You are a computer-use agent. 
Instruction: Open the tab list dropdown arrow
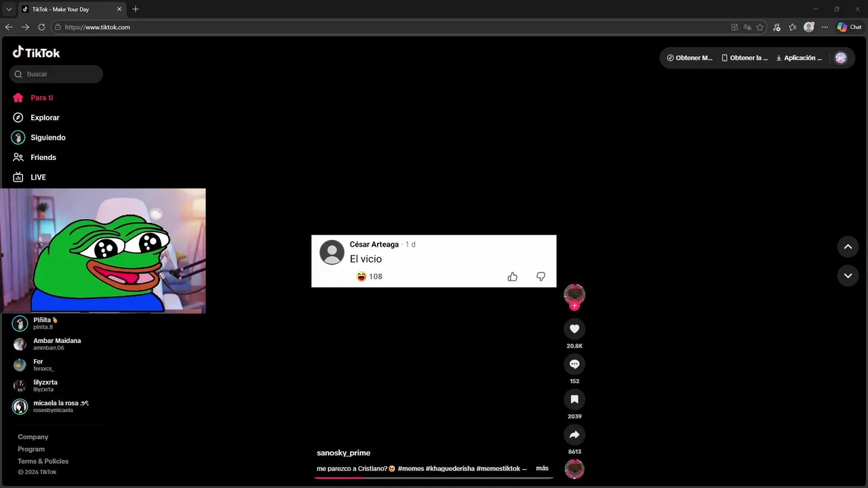click(x=8, y=9)
